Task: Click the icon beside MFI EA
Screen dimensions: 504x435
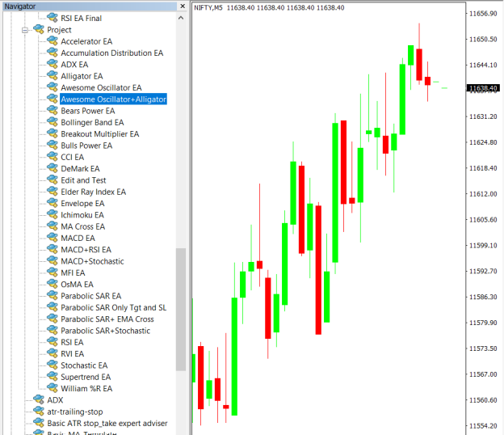Action: click(x=52, y=272)
